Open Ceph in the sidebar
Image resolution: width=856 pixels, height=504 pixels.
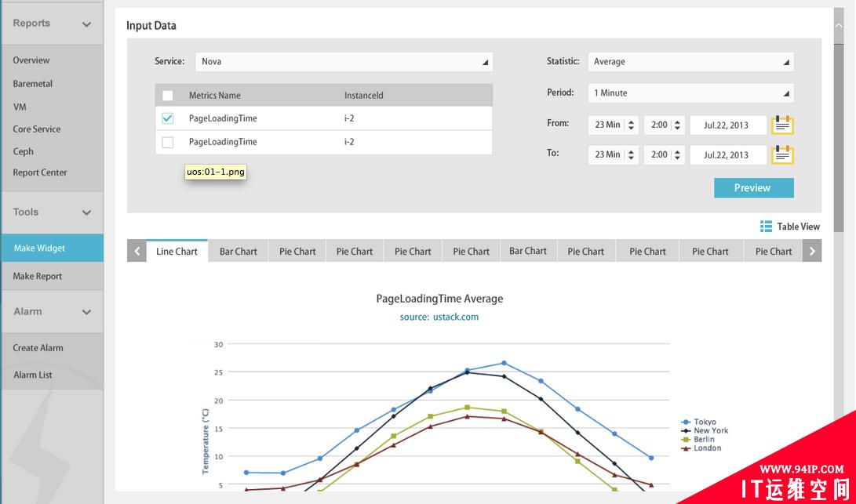23,151
